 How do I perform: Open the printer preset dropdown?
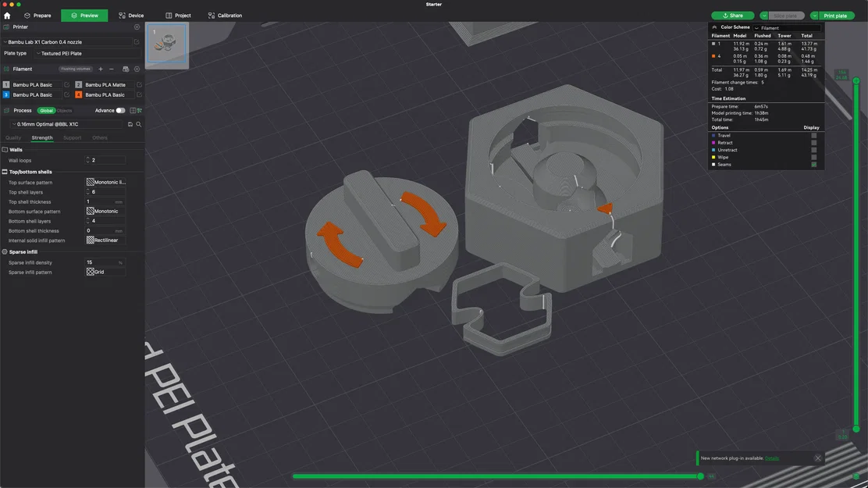click(67, 41)
